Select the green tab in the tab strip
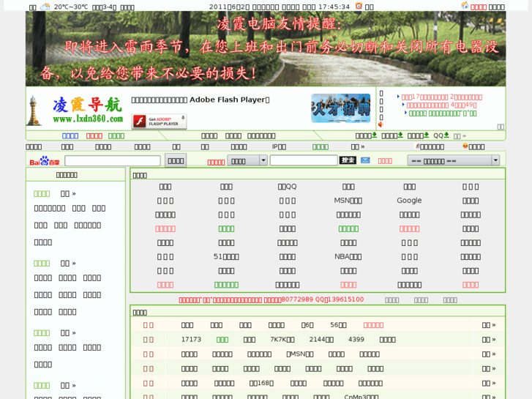The width and height of the screenshot is (532, 399). (116, 136)
